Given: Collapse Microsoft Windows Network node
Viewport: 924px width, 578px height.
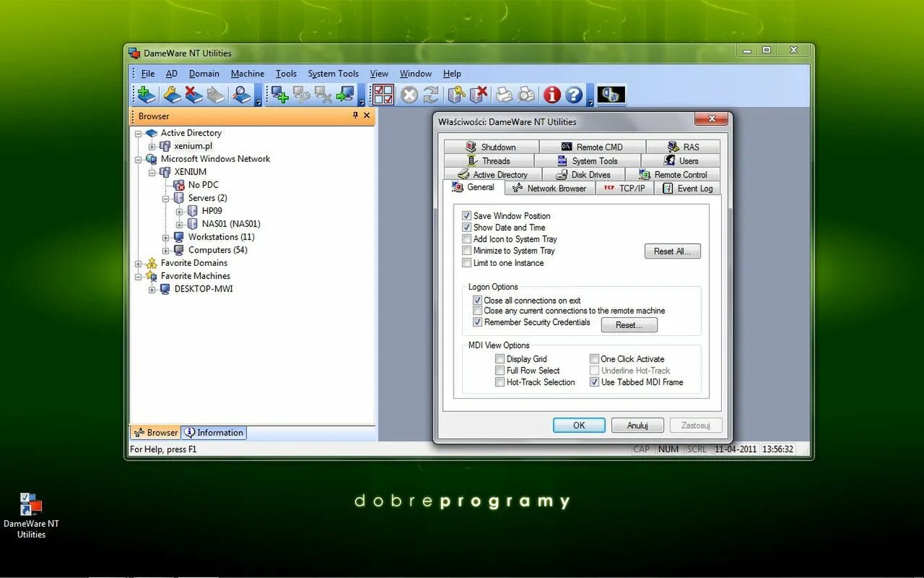Looking at the screenshot, I should pyautogui.click(x=138, y=159).
